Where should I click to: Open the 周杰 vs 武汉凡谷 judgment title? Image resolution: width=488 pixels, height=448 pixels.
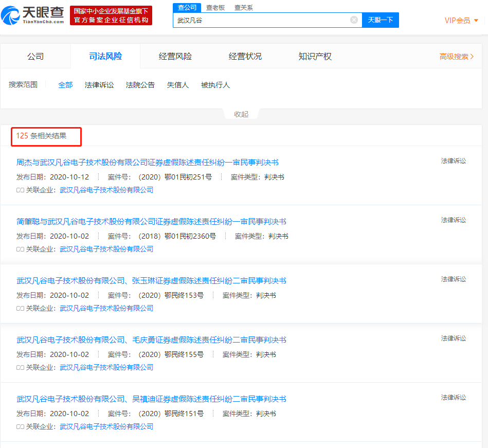coord(148,162)
